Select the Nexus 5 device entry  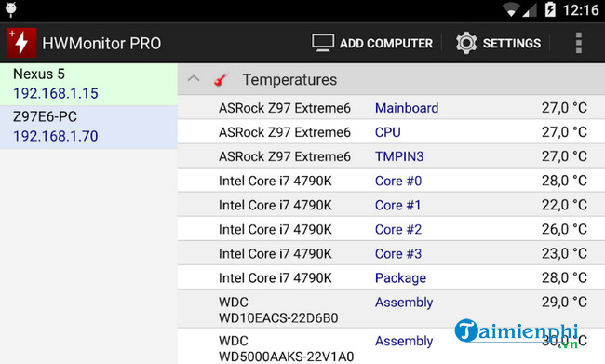click(x=88, y=84)
